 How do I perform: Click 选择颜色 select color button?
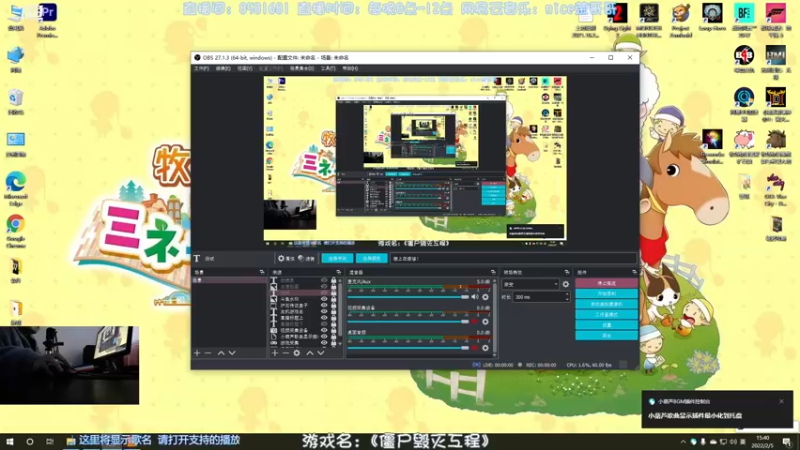[371, 259]
